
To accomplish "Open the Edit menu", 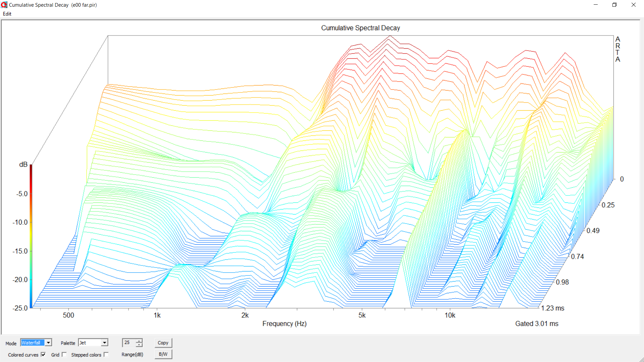I will [x=7, y=14].
